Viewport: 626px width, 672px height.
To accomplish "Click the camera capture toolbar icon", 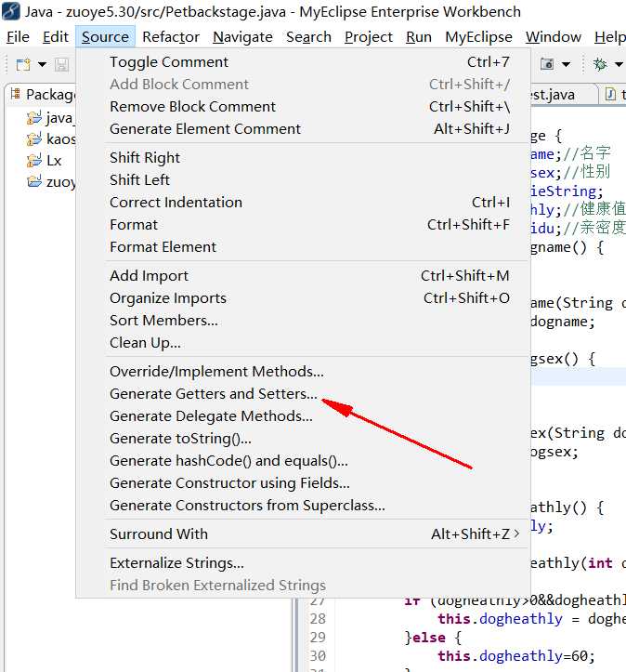I will 548,64.
